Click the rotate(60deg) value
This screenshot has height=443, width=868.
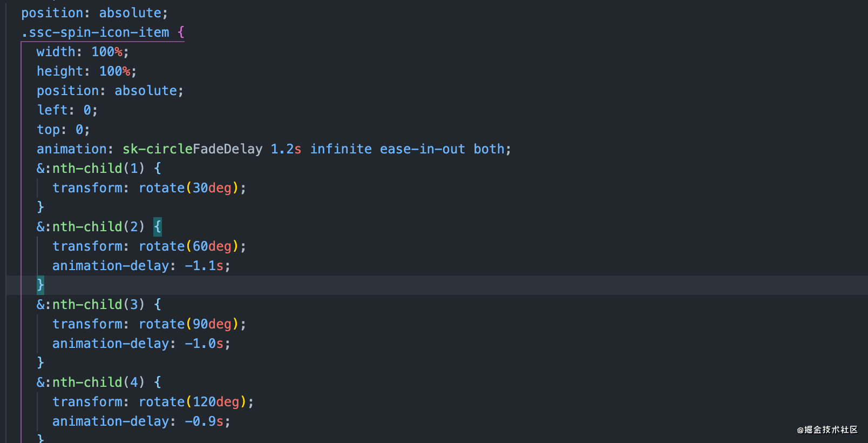(x=189, y=246)
